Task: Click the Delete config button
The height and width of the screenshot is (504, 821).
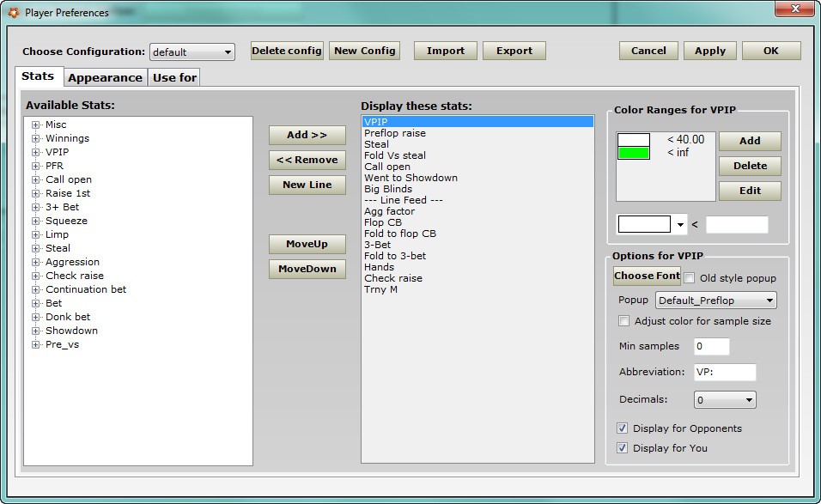Action: 287,51
